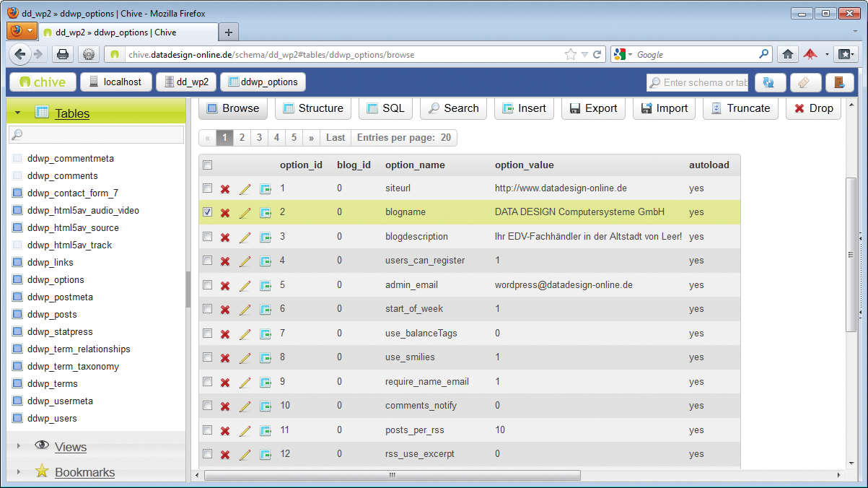Image resolution: width=868 pixels, height=488 pixels.
Task: Switch to the Structure tab
Action: click(x=312, y=108)
